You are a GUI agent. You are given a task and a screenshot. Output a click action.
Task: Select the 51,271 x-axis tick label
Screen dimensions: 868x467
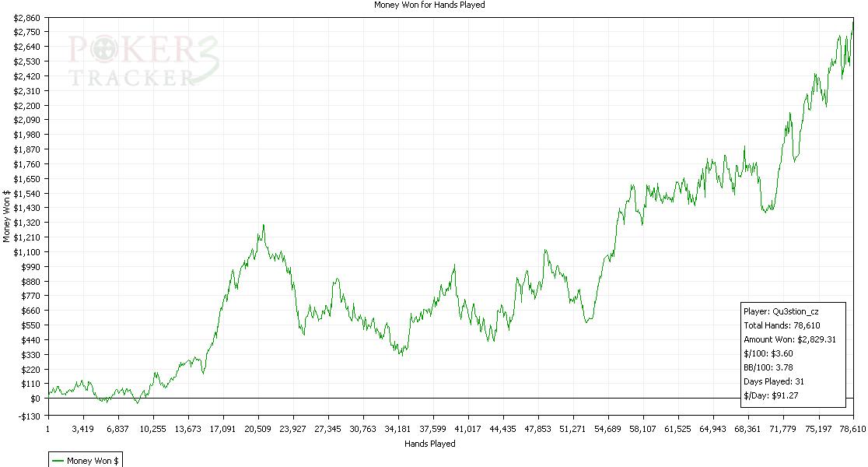point(572,428)
